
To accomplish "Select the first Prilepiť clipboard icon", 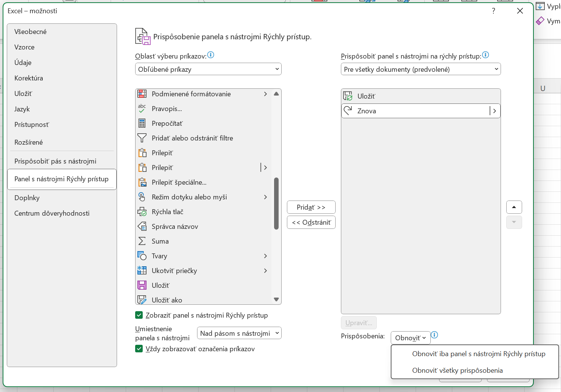I will (142, 153).
